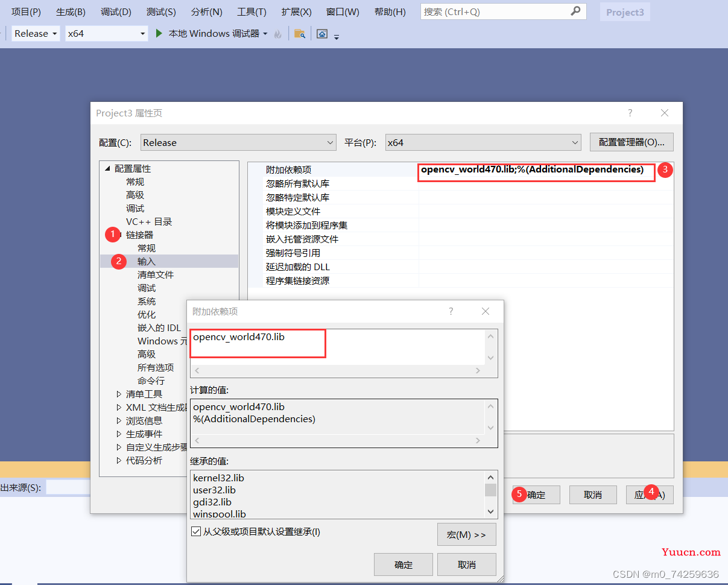The height and width of the screenshot is (585, 728).
Task: Click the Project3 solution name label
Action: click(625, 12)
